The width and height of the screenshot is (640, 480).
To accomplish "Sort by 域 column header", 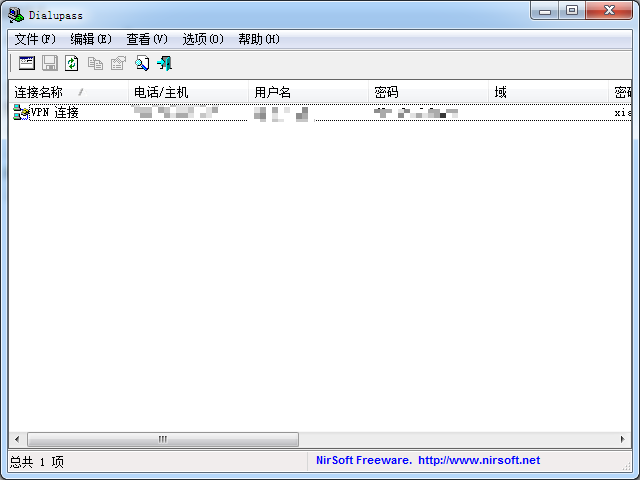I will [x=549, y=92].
